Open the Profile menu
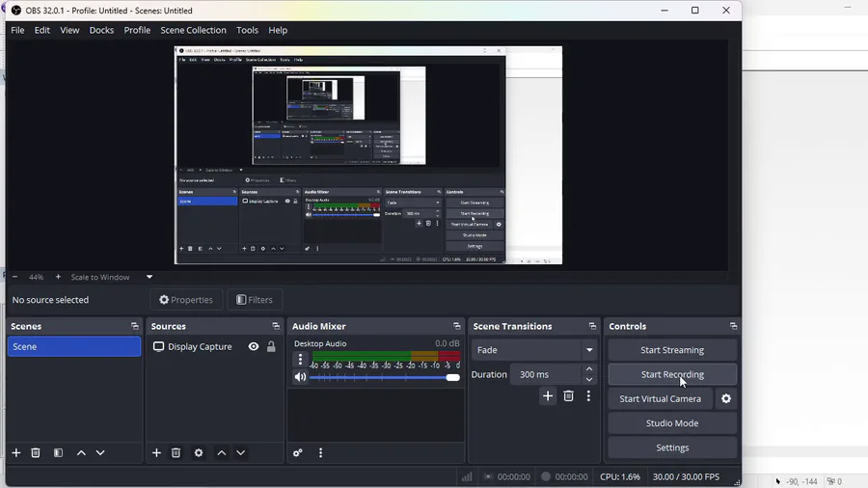 pyautogui.click(x=137, y=30)
